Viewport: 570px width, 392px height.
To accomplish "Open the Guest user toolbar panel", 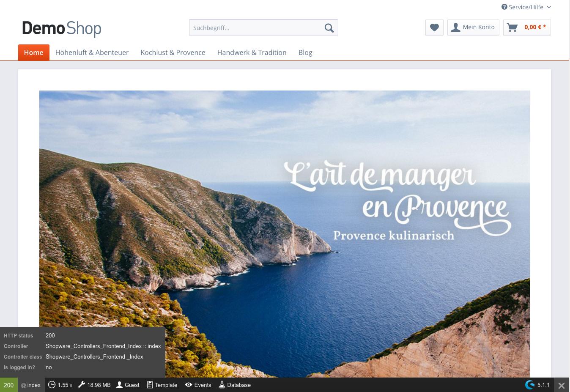I will click(x=128, y=385).
